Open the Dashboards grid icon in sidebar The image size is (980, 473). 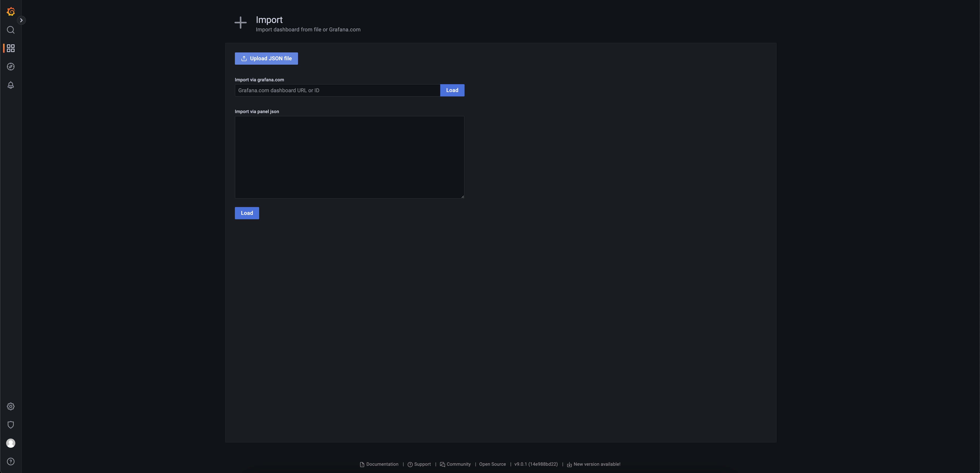click(11, 48)
